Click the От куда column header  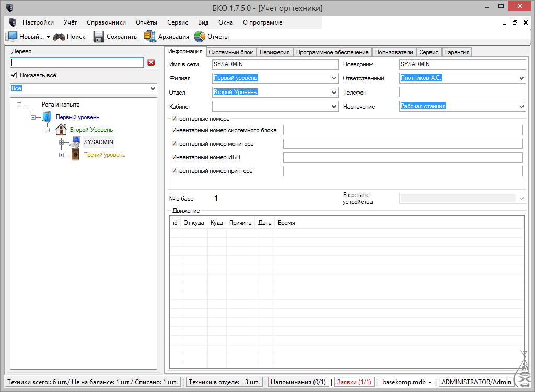point(194,223)
